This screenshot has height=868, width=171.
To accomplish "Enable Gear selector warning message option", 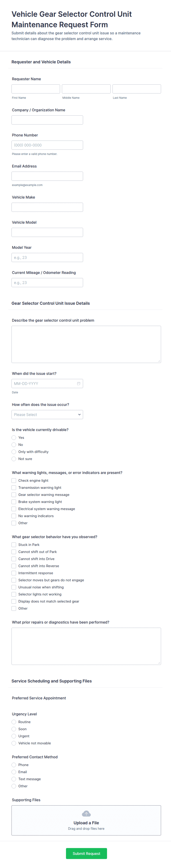I will click(14, 495).
